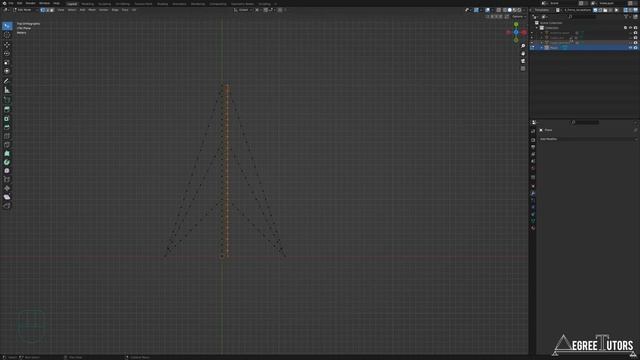This screenshot has height=360, width=640.
Task: Select the Shrink/Fatten tool
Action: [x=7, y=188]
